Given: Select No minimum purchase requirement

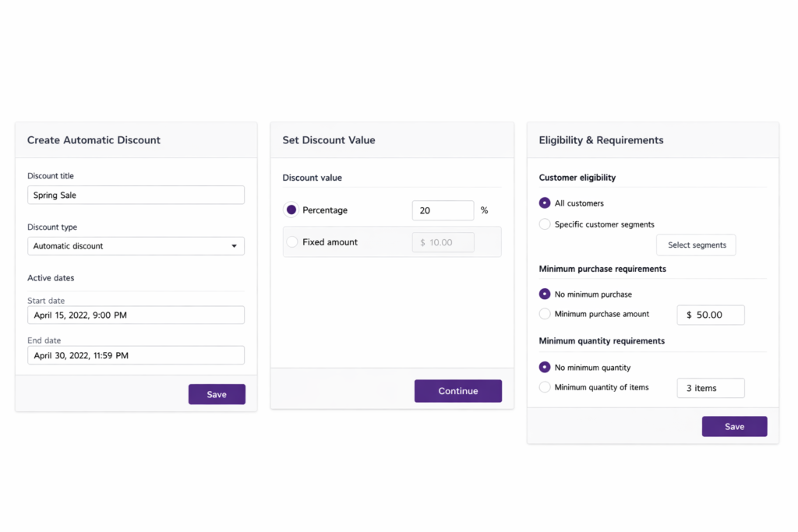Looking at the screenshot, I should [545, 294].
